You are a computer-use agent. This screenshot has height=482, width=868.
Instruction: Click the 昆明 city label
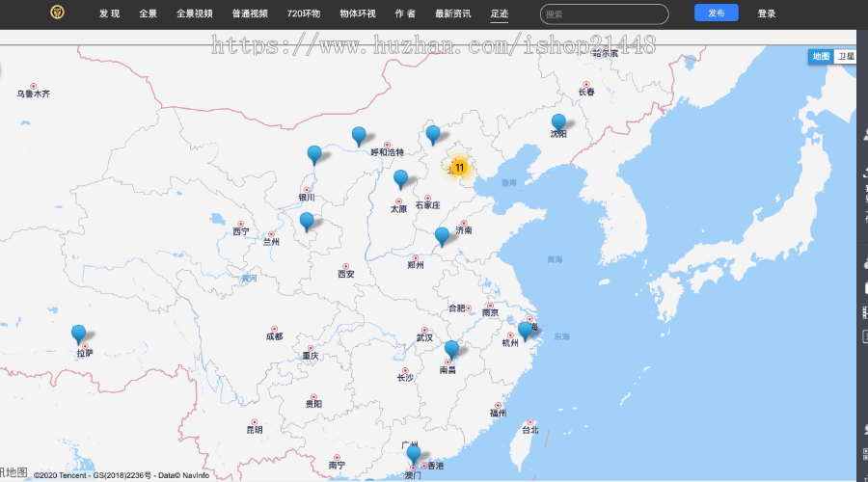(x=255, y=429)
